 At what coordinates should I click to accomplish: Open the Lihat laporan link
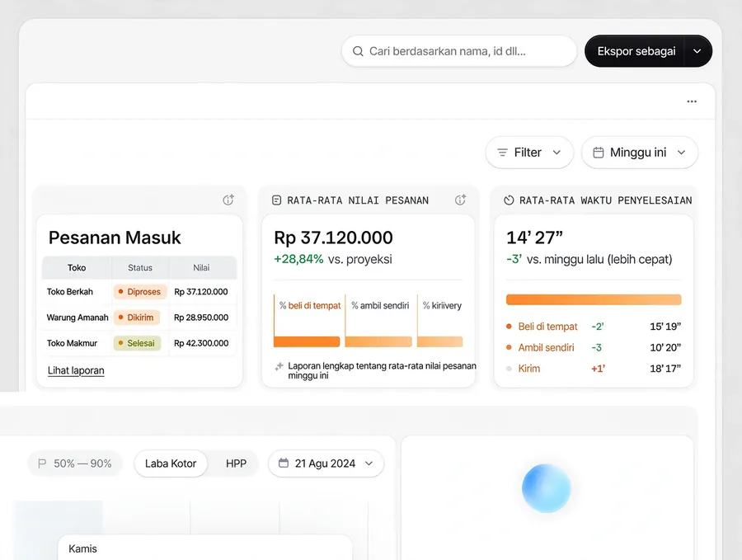76,370
